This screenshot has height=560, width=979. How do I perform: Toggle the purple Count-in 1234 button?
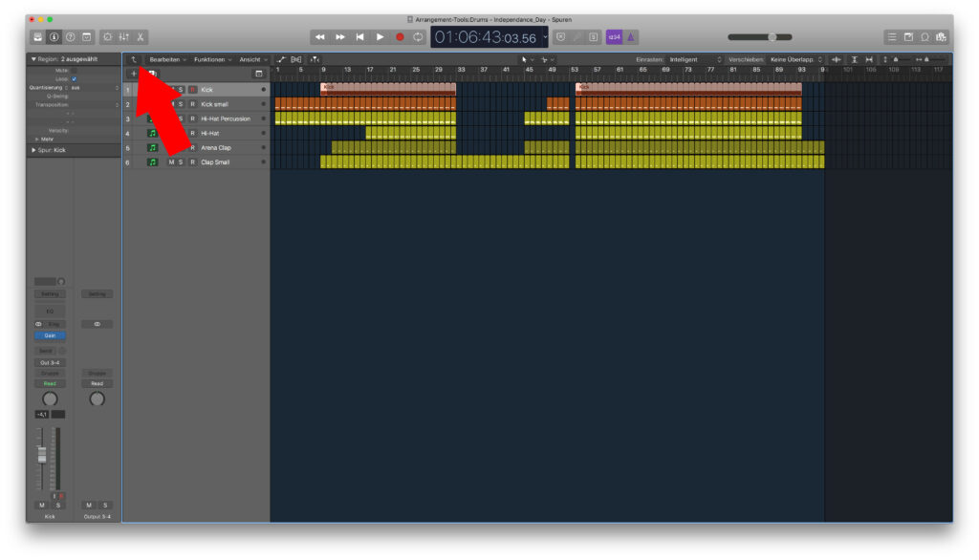coord(615,37)
